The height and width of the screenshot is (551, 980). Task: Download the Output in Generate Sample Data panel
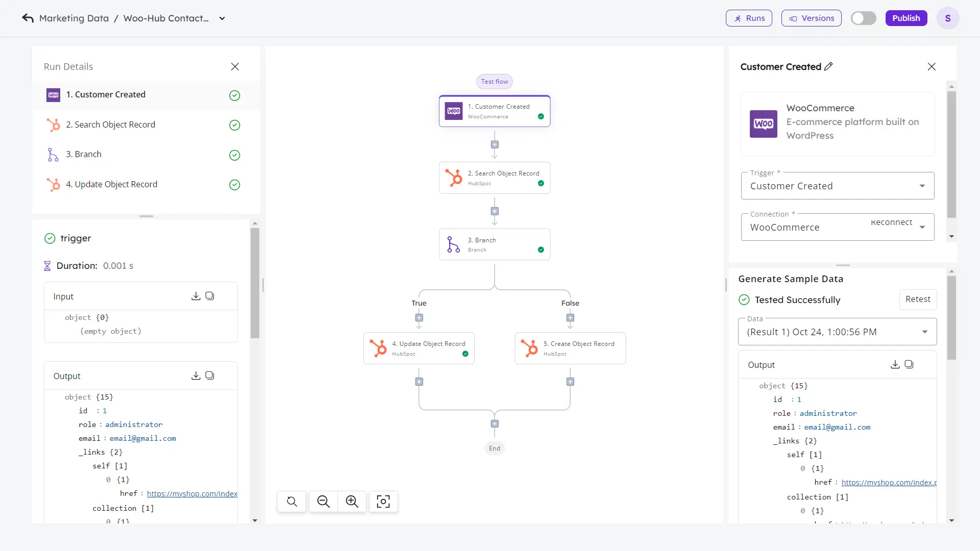click(x=894, y=364)
